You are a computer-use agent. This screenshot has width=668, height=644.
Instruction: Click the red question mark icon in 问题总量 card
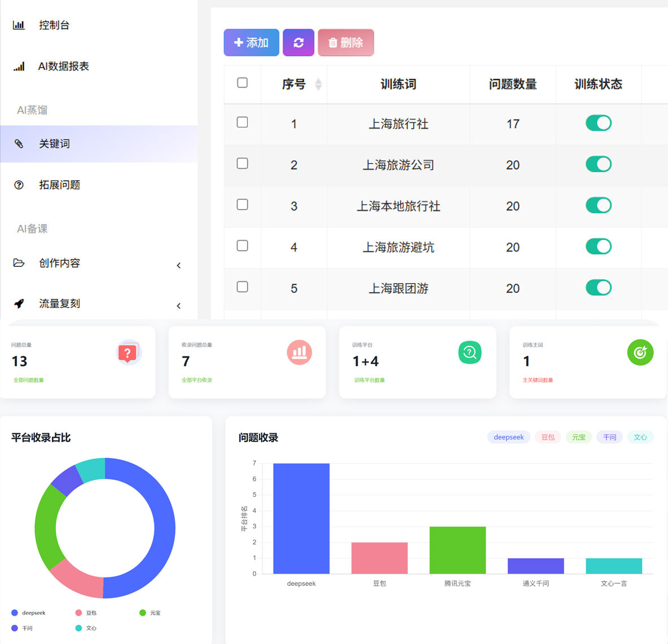pos(128,353)
